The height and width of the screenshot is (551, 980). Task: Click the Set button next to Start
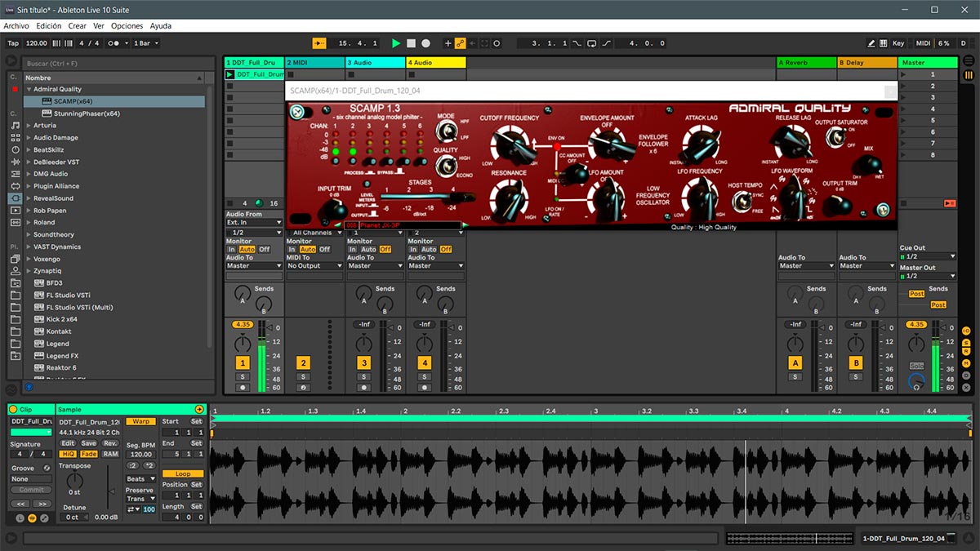[197, 421]
